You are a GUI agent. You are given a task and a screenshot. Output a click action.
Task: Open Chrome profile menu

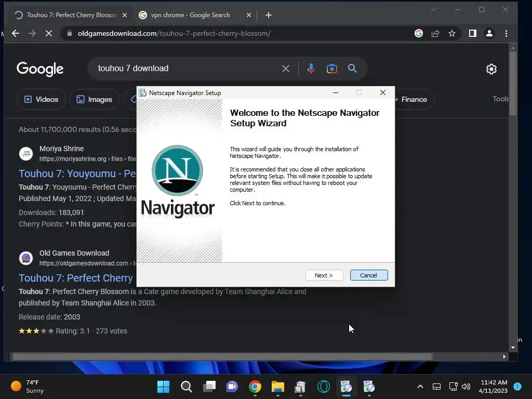tap(489, 33)
